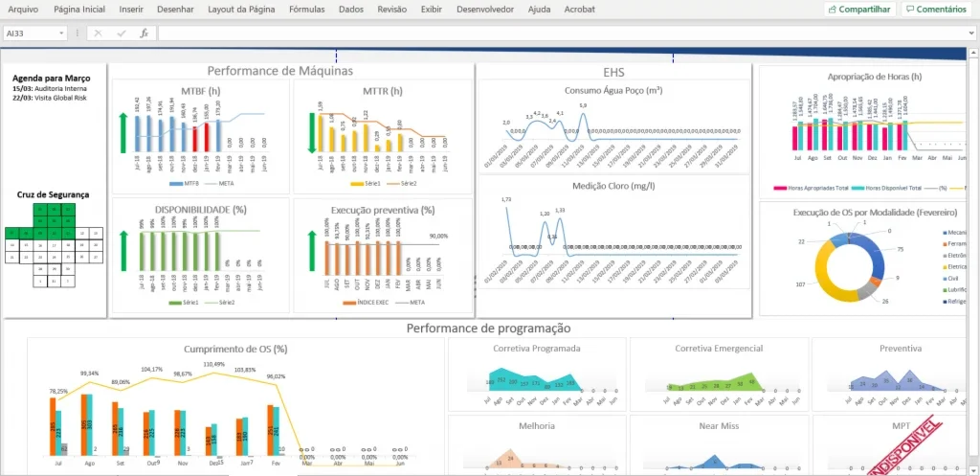Click the MTBF legend swatch

click(x=175, y=184)
